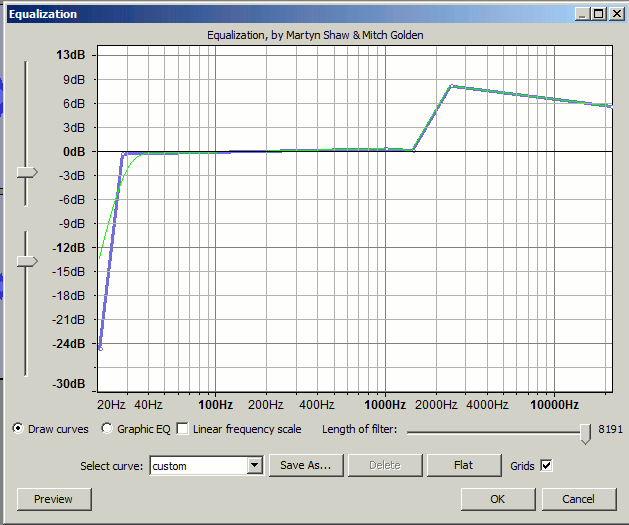This screenshot has height=525, width=629.
Task: Click the Length of filter slider thumb
Action: (586, 434)
